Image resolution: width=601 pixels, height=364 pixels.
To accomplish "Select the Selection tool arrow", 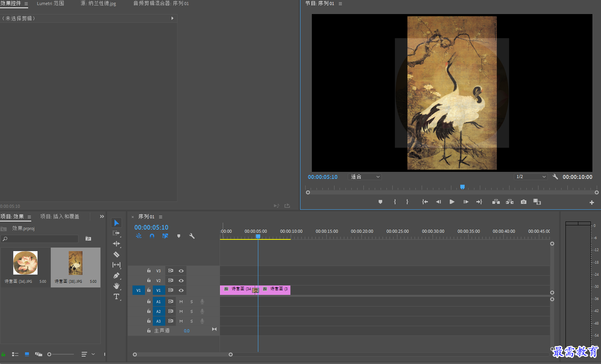I will tap(116, 223).
